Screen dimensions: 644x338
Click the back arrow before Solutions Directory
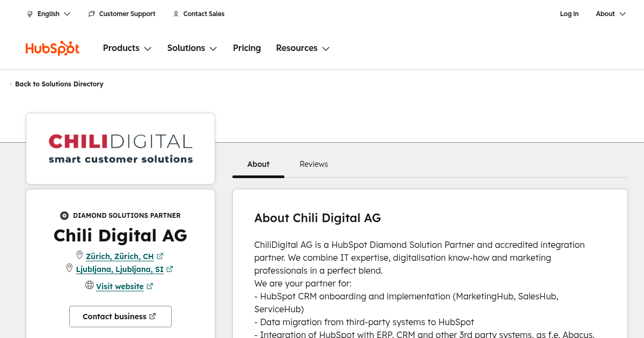tap(11, 84)
